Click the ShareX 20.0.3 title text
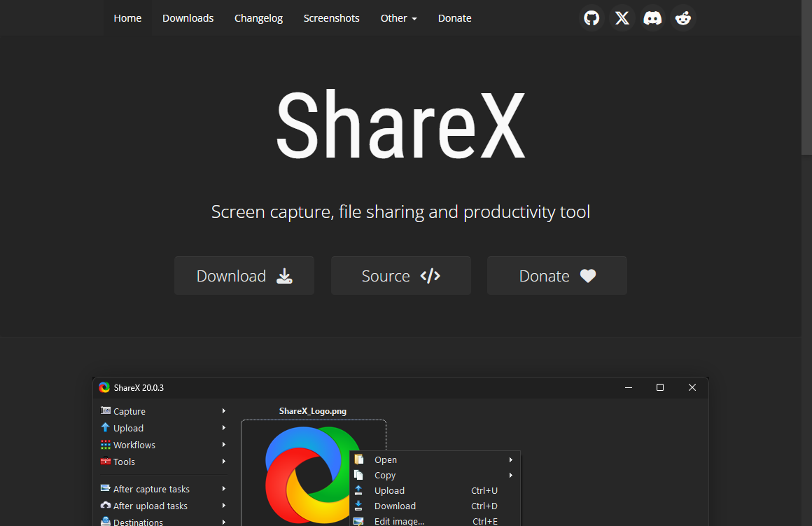The width and height of the screenshot is (812, 526). click(x=139, y=387)
